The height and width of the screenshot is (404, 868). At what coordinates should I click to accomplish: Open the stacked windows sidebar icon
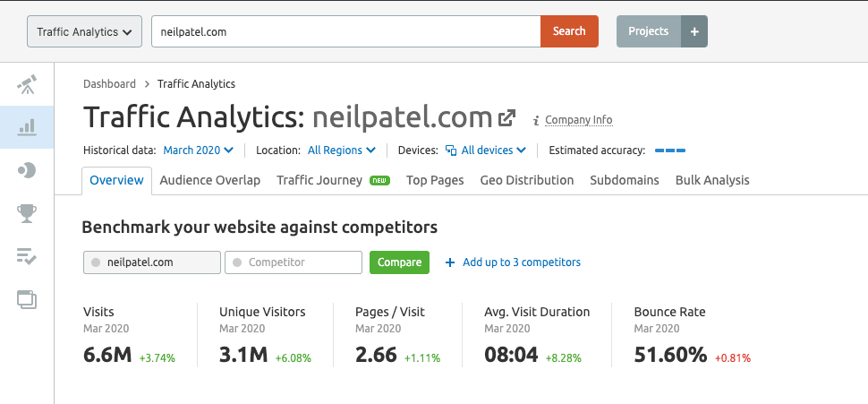pos(27,299)
